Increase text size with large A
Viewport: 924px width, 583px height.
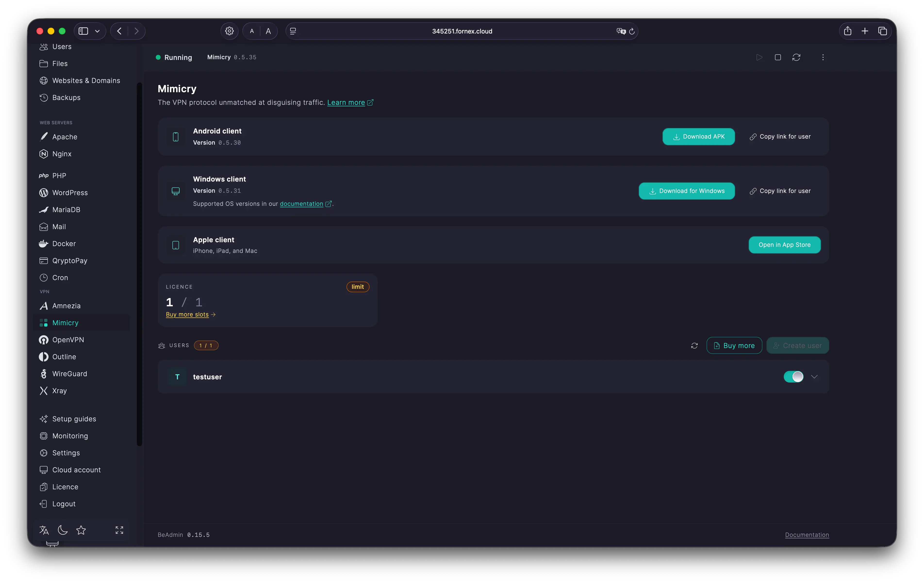pyautogui.click(x=268, y=31)
